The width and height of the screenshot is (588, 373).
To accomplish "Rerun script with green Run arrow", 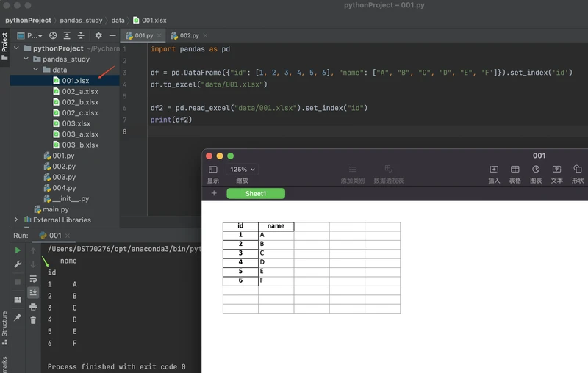I will point(18,250).
